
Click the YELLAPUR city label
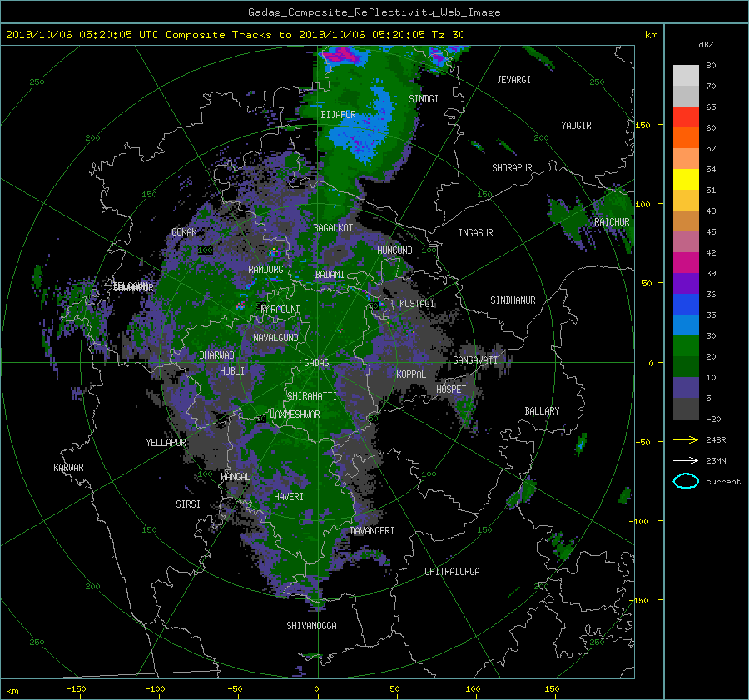[166, 443]
